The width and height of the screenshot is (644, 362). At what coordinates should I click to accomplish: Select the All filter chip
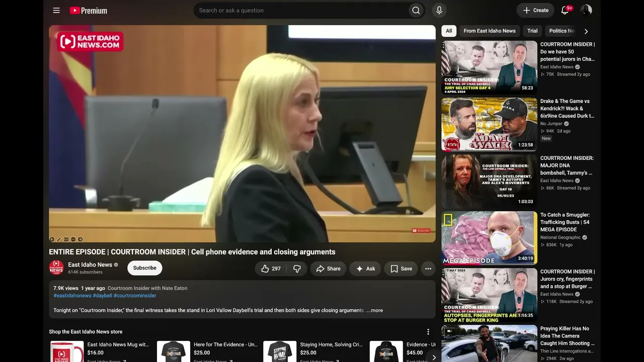coord(449,31)
